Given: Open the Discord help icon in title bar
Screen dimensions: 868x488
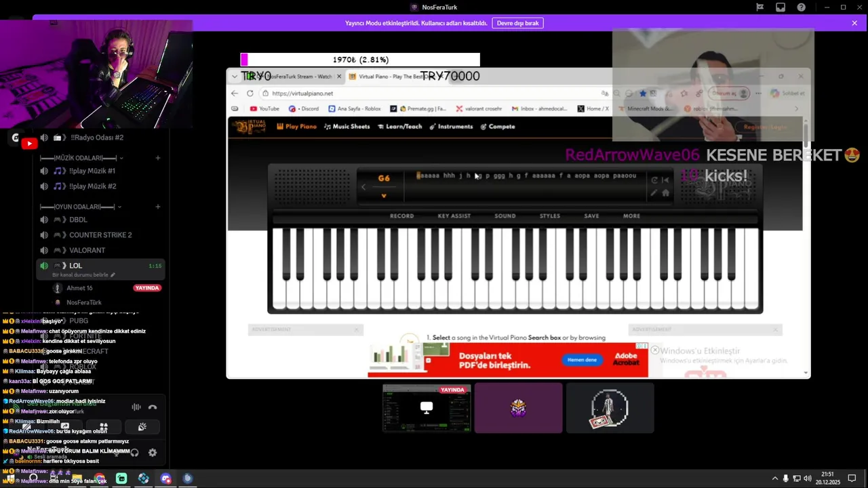Looking at the screenshot, I should coord(802,7).
